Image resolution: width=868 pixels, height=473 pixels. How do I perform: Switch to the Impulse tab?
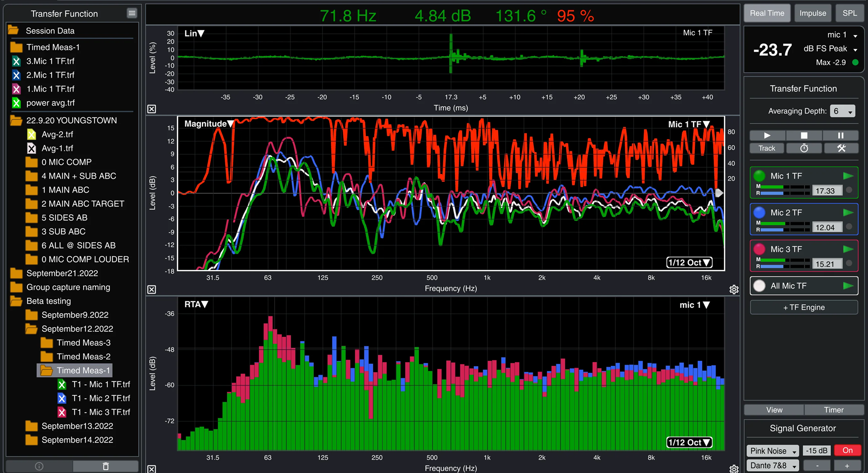click(812, 13)
